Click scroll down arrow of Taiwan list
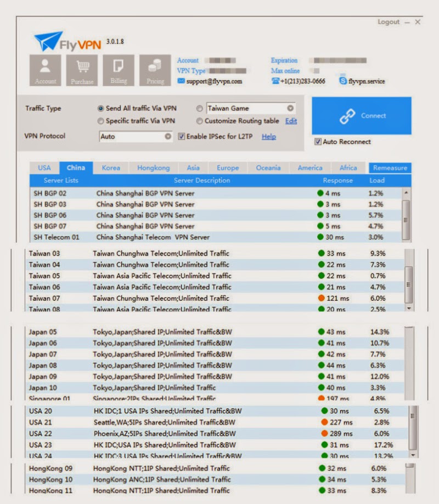Image resolution: width=439 pixels, height=504 pixels. [409, 308]
